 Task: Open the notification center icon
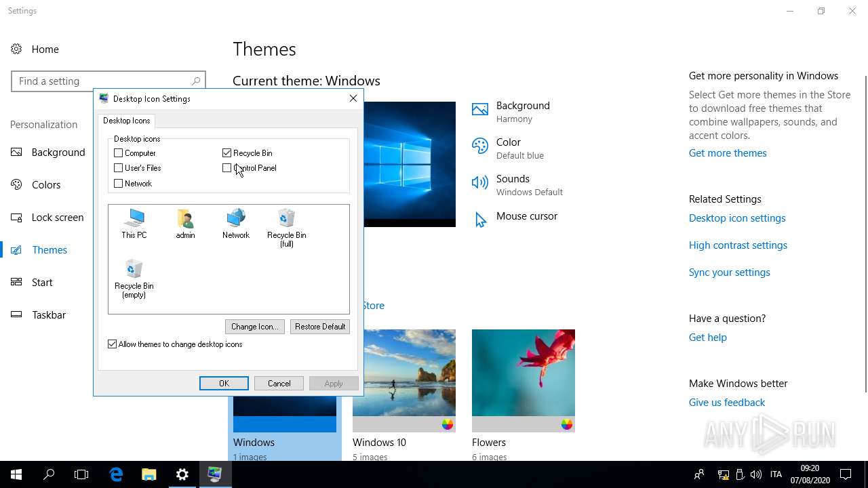(846, 474)
